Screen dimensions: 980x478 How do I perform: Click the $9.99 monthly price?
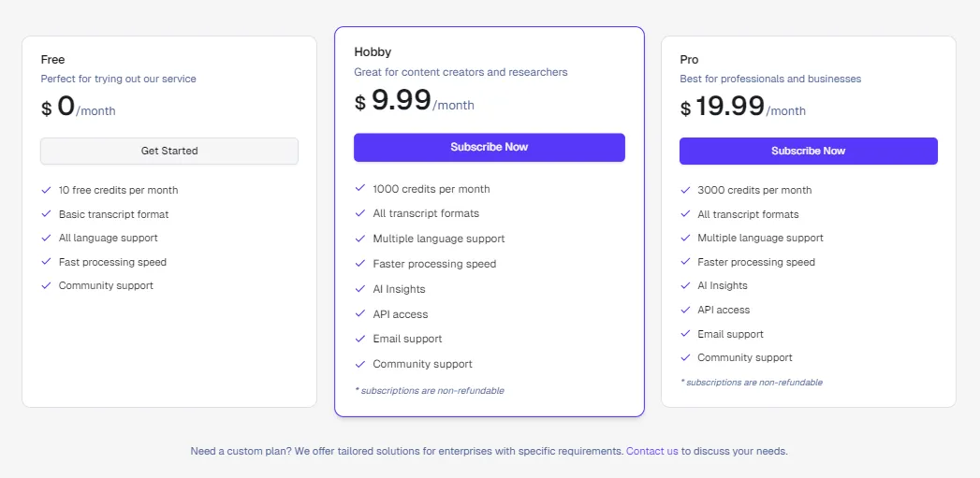414,101
